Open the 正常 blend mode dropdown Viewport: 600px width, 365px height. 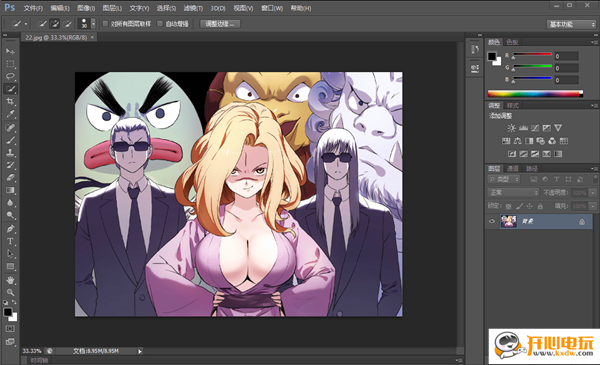[513, 192]
